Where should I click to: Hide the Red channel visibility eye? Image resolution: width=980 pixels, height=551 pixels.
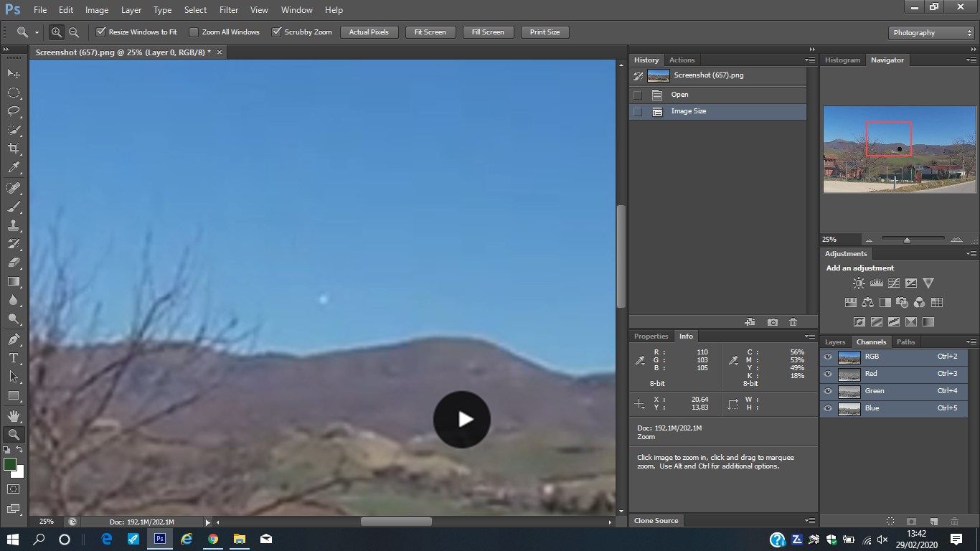click(828, 374)
